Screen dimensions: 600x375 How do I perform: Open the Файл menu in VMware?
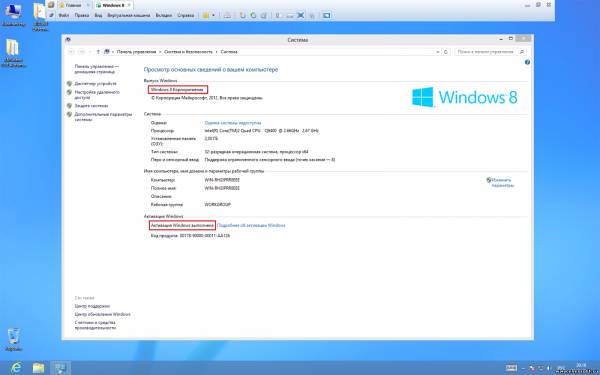point(64,16)
